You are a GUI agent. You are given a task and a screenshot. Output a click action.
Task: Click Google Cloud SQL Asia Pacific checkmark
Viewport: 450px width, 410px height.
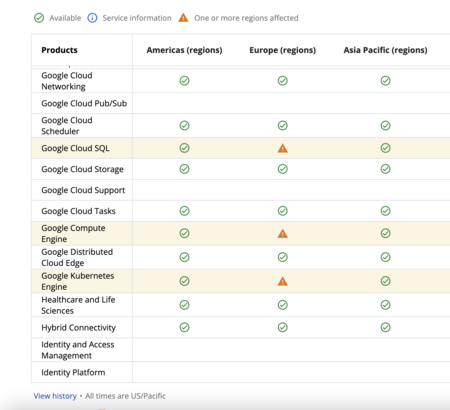(x=386, y=148)
